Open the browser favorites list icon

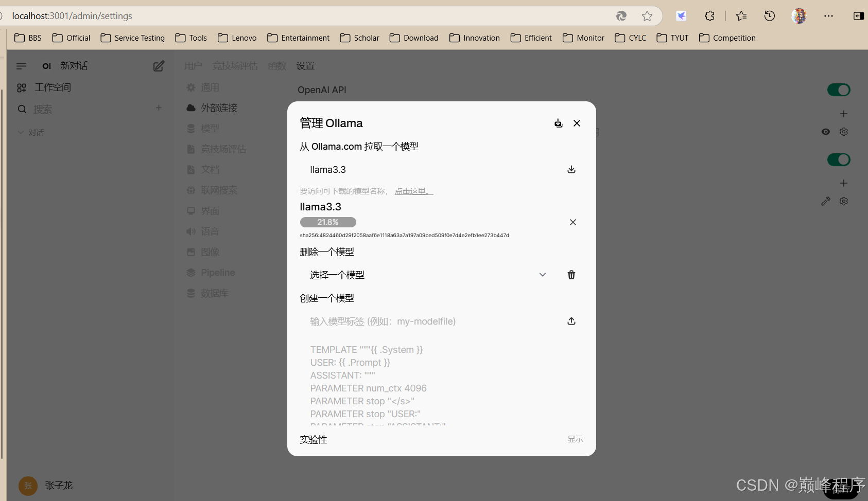tap(741, 16)
